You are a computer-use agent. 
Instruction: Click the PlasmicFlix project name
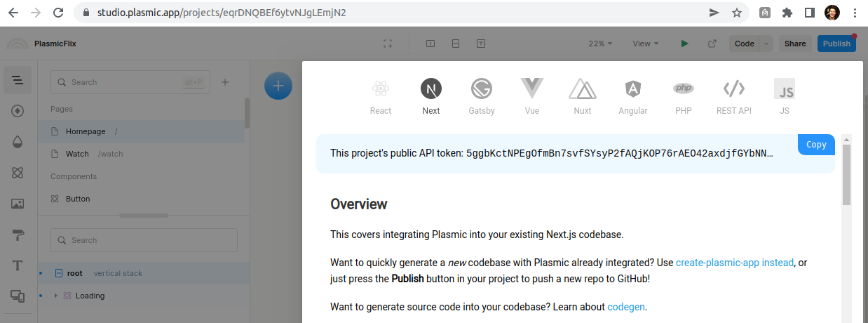[55, 44]
